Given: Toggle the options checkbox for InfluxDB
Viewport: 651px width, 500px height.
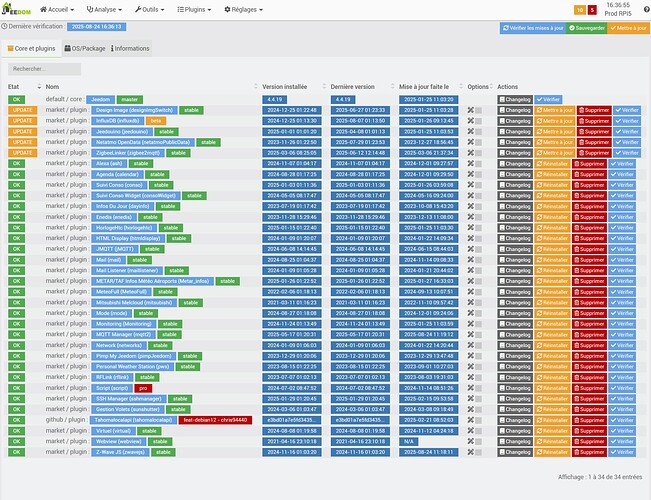Looking at the screenshot, I should pyautogui.click(x=479, y=121).
